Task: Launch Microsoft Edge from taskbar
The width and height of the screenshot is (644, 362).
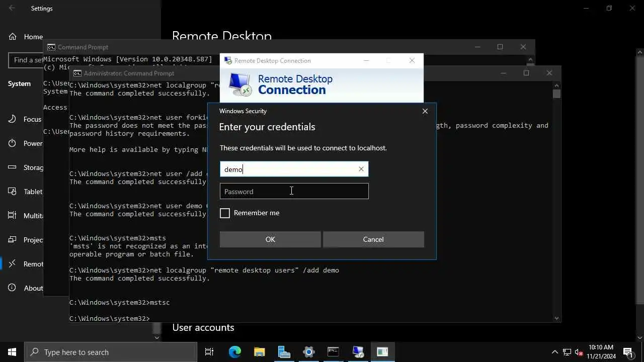Action: [235, 352]
